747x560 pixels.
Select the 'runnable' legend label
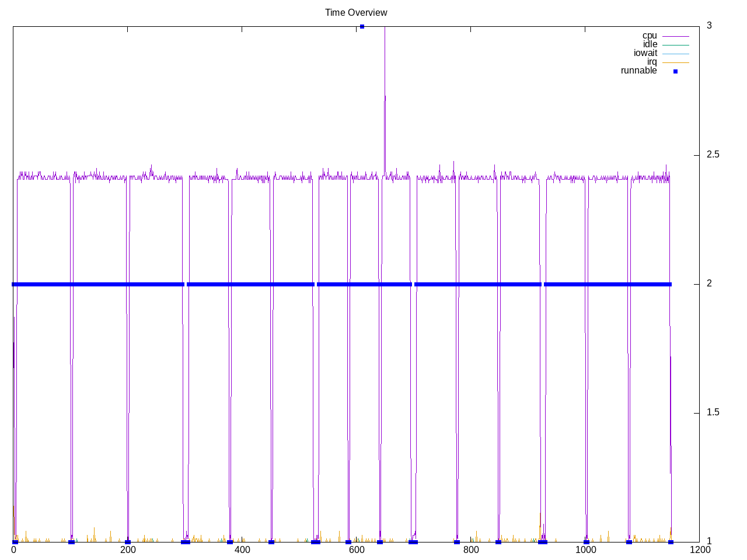coord(638,71)
